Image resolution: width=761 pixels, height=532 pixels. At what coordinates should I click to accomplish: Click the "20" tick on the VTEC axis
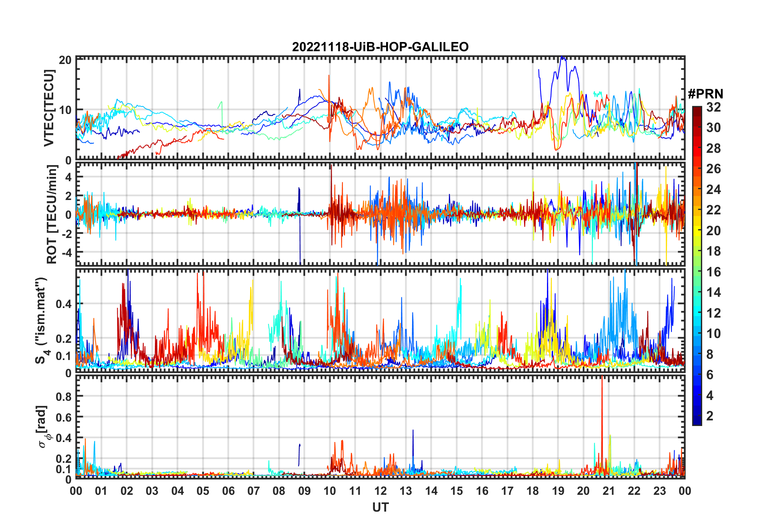65,60
